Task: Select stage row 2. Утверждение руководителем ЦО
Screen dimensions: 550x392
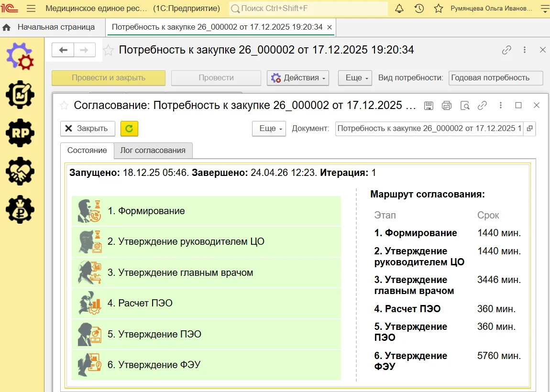Action: click(x=206, y=241)
